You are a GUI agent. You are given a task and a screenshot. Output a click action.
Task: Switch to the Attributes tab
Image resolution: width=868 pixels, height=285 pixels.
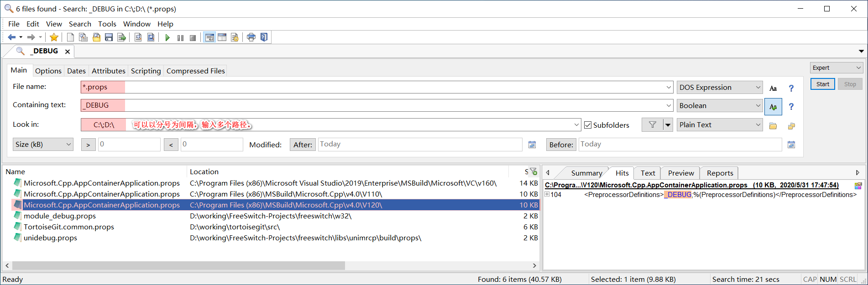(x=109, y=71)
